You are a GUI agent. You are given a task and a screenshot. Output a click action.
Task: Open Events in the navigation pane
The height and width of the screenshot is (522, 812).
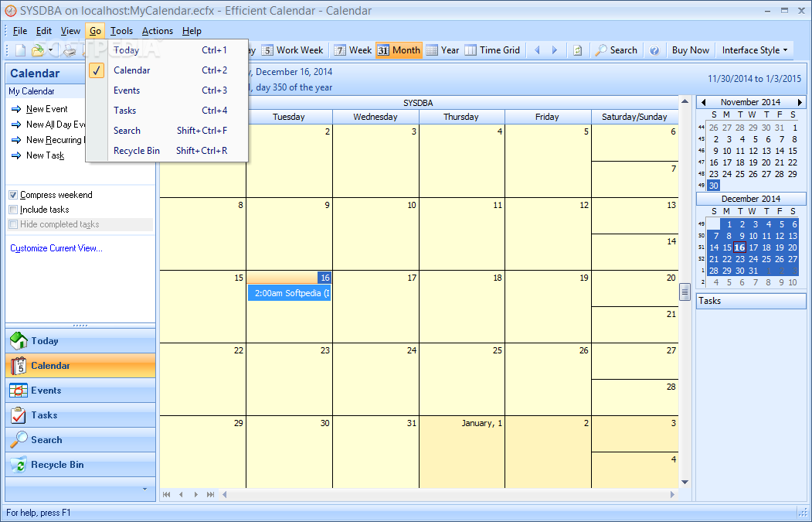80,391
